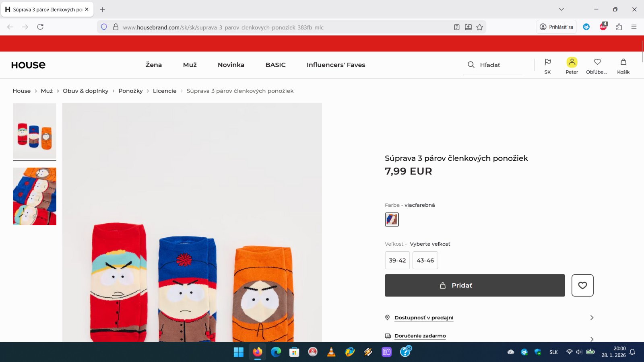Screen dimensions: 644x362
Task: Click the HOUSE logo
Action: (28, 65)
